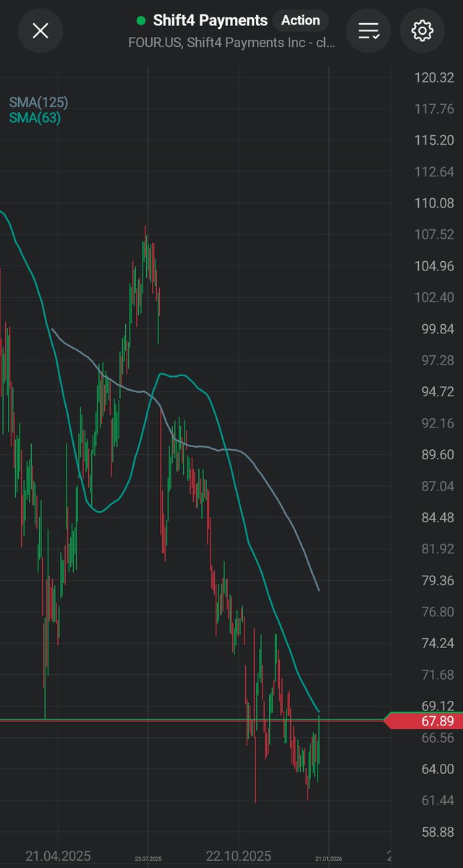Tap the 99.84 price axis label

437,329
